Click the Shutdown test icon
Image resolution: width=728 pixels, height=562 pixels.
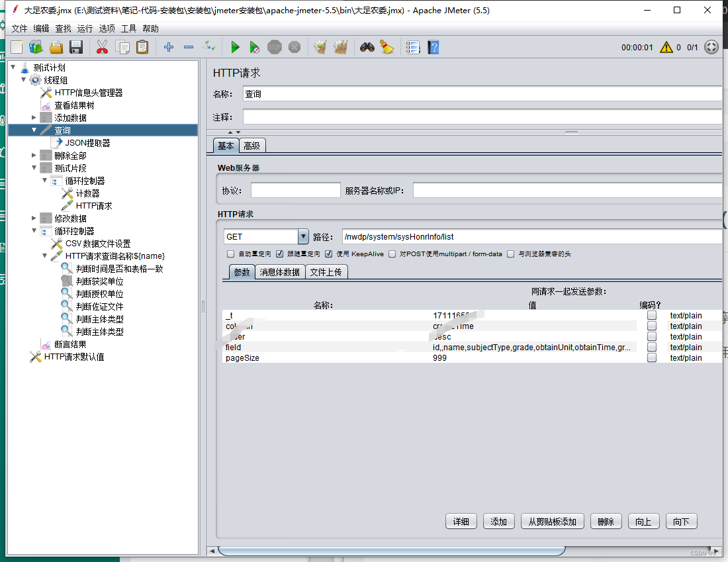(295, 47)
